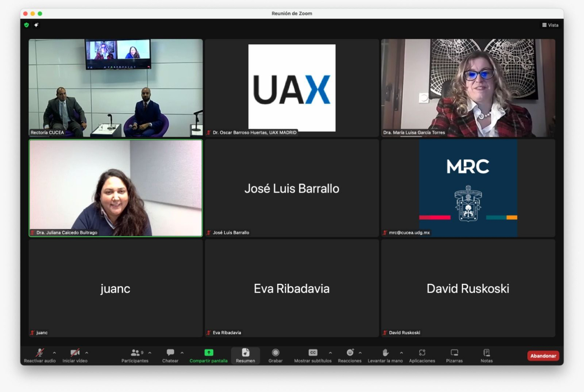Select the Eva Ribadavia participant tile

pyautogui.click(x=292, y=288)
